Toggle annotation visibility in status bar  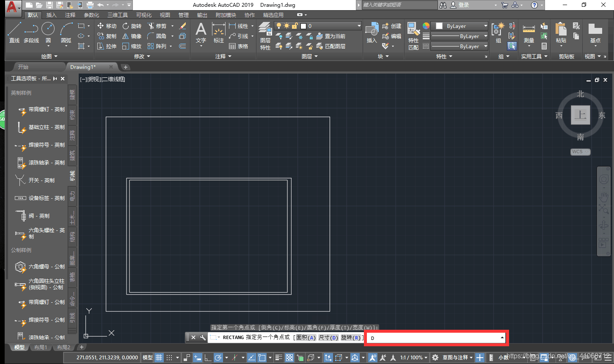click(x=373, y=358)
